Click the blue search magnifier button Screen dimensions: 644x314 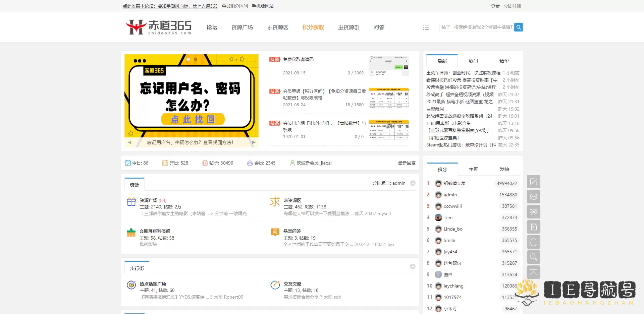tap(519, 27)
